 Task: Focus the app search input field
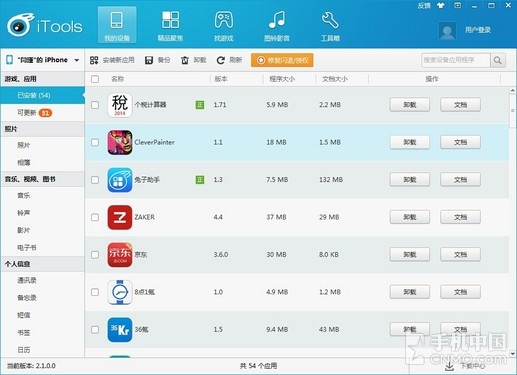[456, 60]
